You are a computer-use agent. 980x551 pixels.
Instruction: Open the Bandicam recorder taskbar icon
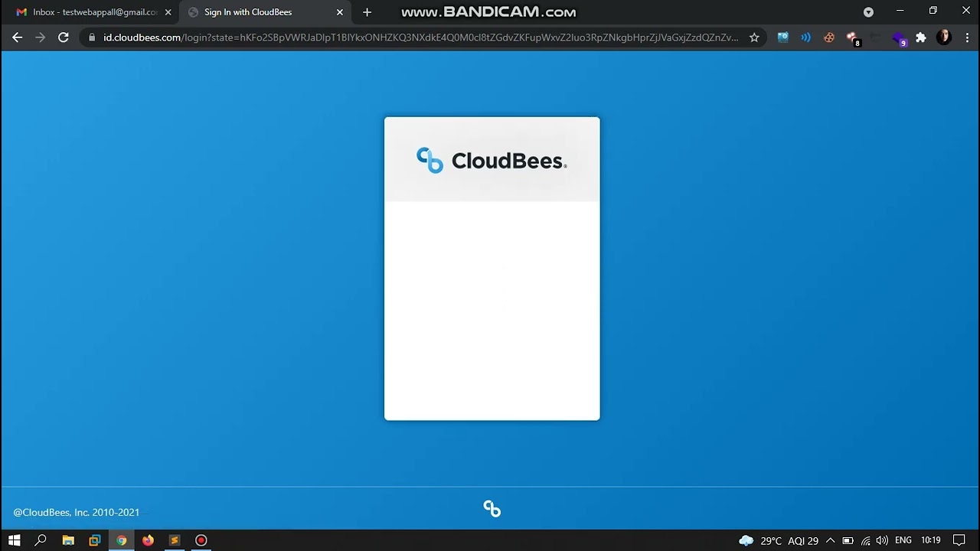click(201, 540)
